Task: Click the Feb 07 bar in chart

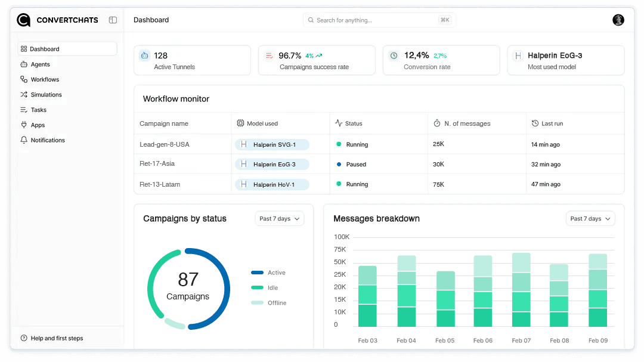Action: 521,290
